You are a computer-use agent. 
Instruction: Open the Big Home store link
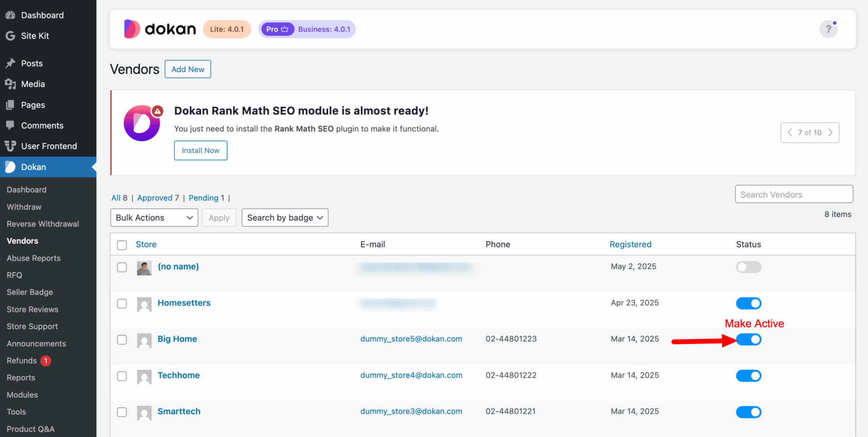pos(177,339)
